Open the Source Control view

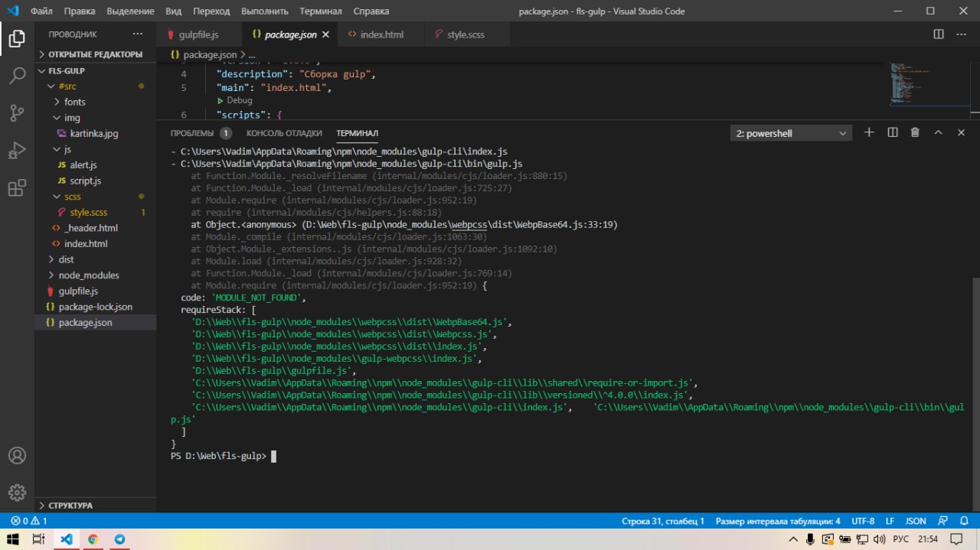pyautogui.click(x=17, y=113)
